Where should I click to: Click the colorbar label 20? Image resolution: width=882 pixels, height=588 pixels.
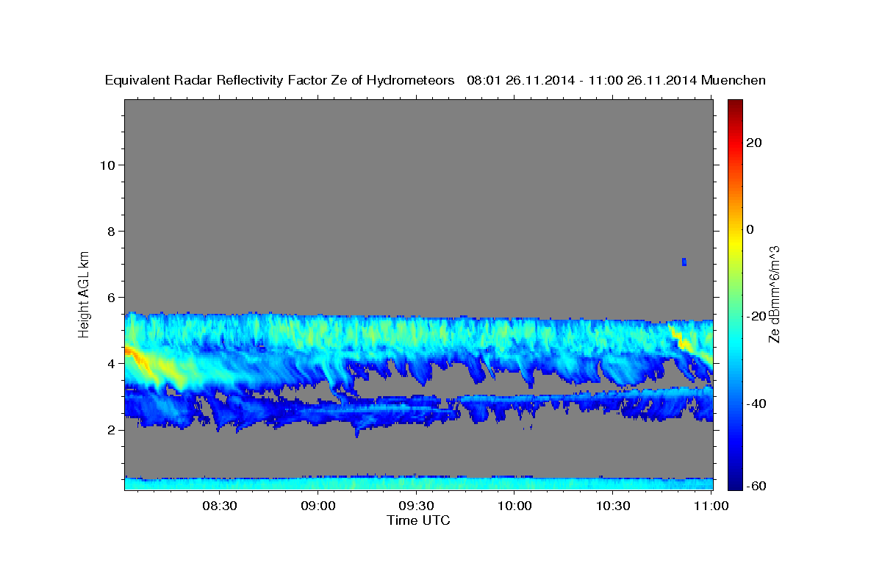pos(755,143)
